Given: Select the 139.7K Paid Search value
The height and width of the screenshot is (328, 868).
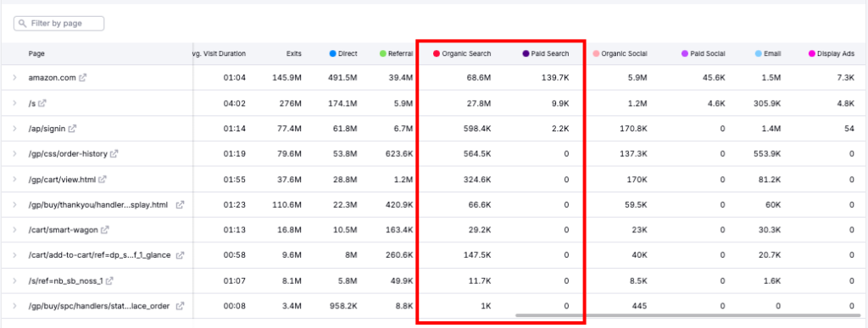Looking at the screenshot, I should [555, 78].
